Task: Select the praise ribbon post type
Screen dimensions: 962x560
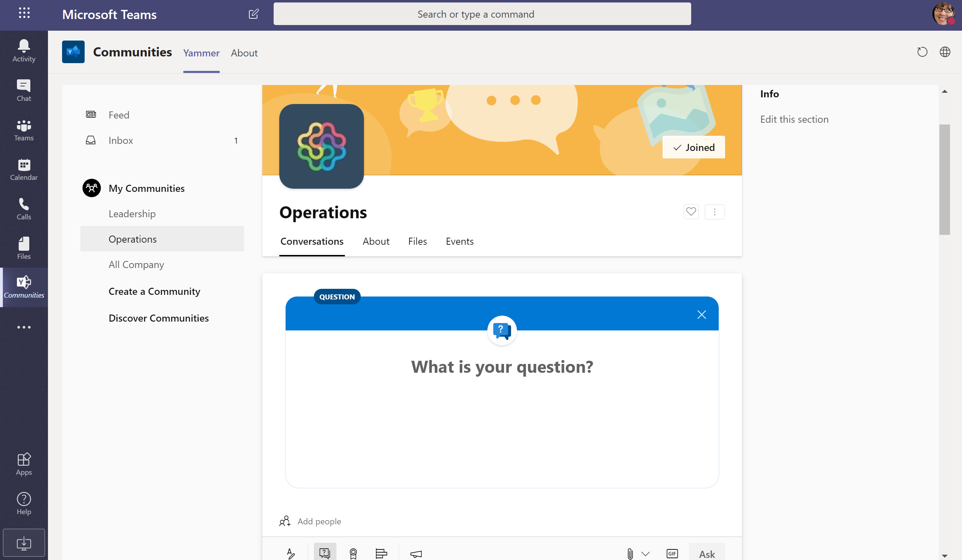Action: click(x=353, y=553)
